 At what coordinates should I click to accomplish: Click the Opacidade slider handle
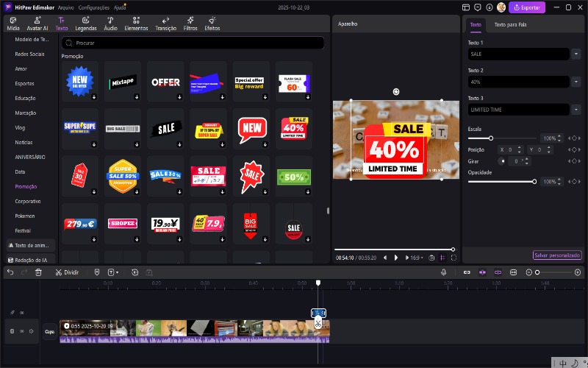click(x=534, y=181)
